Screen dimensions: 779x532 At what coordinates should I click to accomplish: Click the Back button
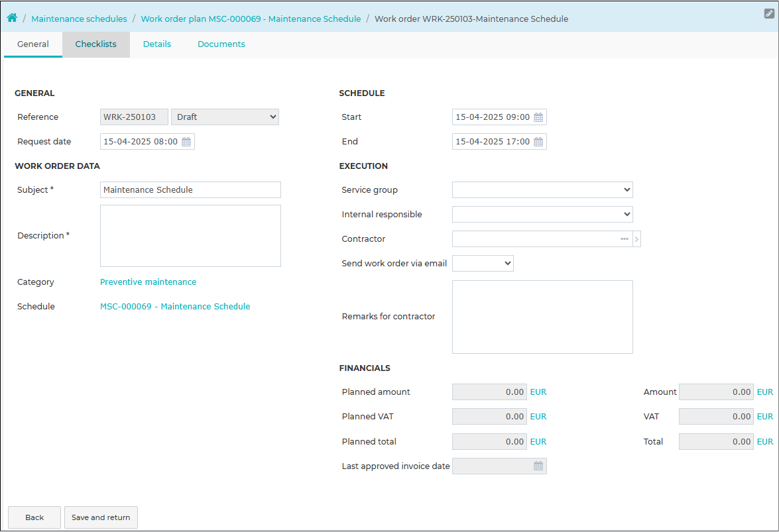(x=34, y=517)
